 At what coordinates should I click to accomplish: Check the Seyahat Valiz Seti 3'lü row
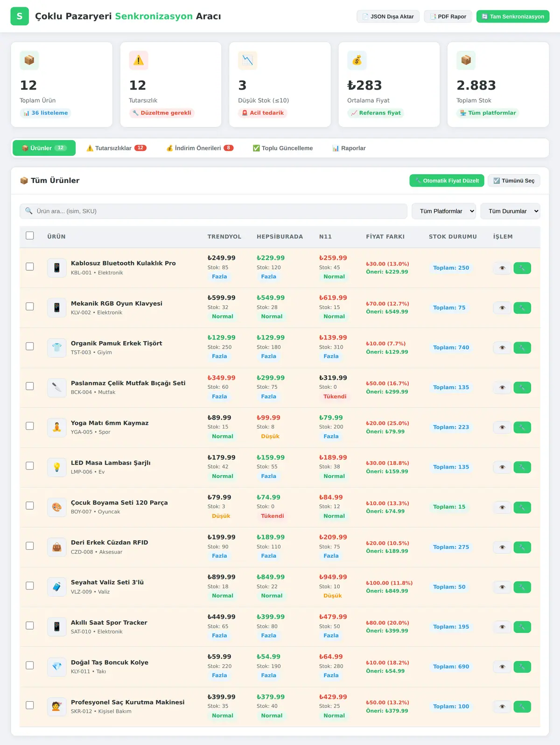(x=30, y=586)
